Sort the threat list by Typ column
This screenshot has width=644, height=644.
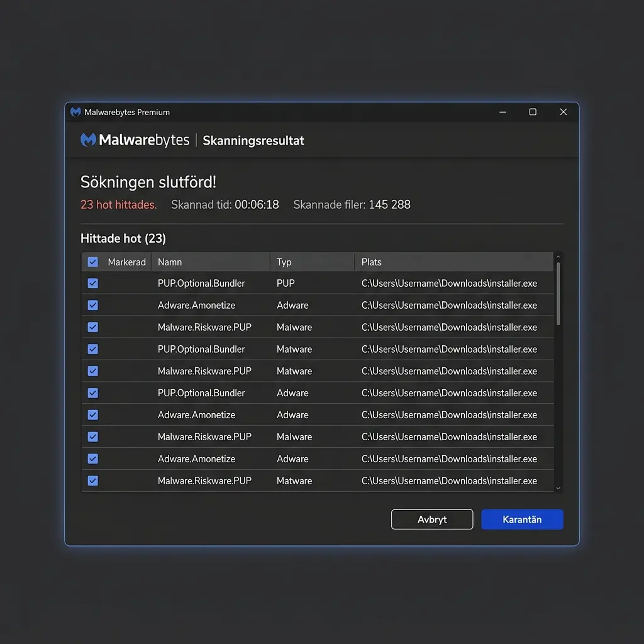point(312,262)
